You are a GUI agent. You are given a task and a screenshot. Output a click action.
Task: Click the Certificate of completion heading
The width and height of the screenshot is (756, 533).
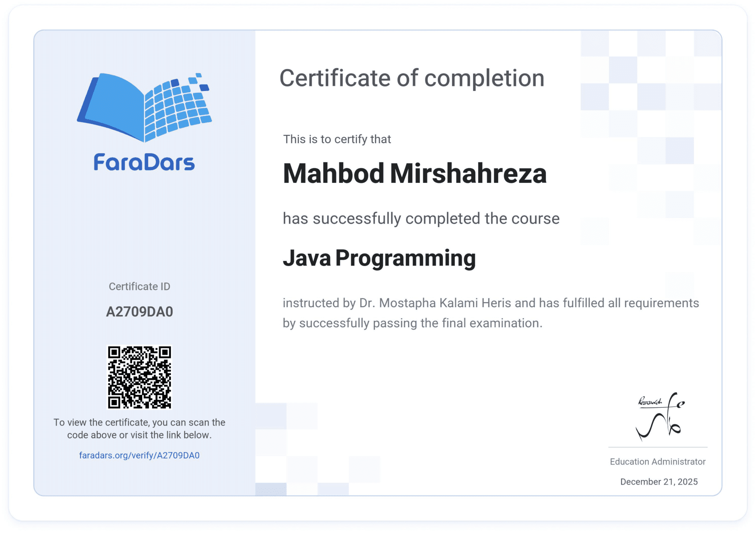411,78
